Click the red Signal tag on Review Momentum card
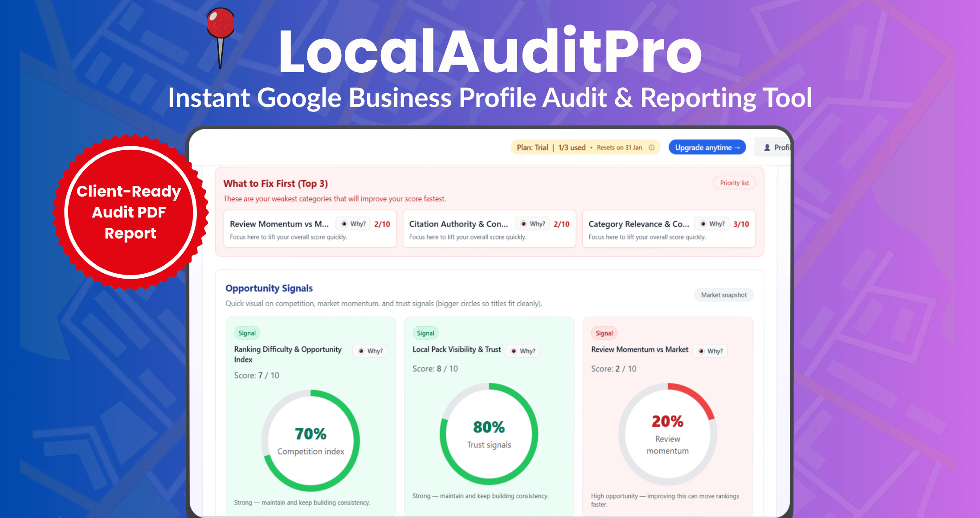Viewport: 980px width, 518px height. 604,333
